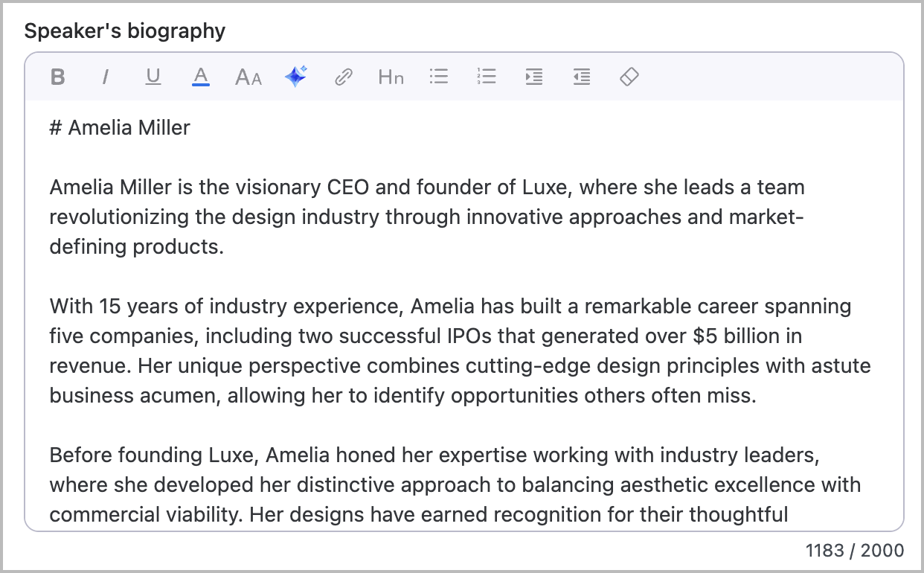Open the heading level (Hn) menu
This screenshot has height=573, width=924.
(x=391, y=77)
